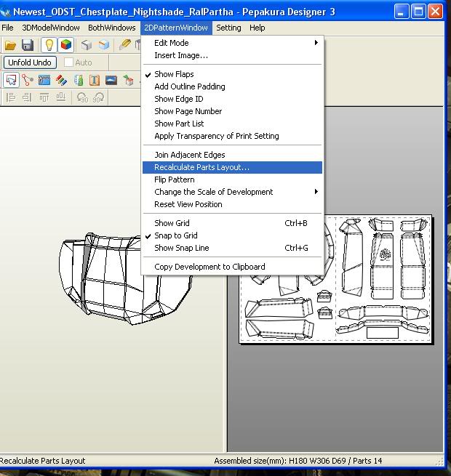
Task: Choose Copy Development to Clipboard
Action: pos(232,267)
